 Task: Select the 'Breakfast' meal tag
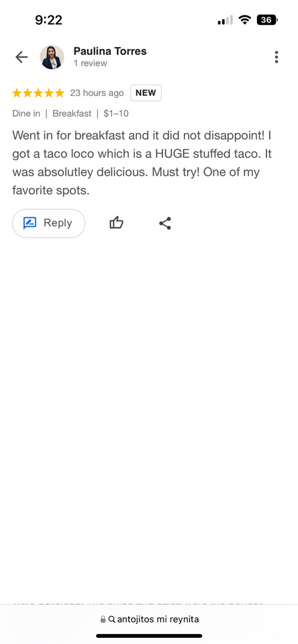click(x=72, y=114)
